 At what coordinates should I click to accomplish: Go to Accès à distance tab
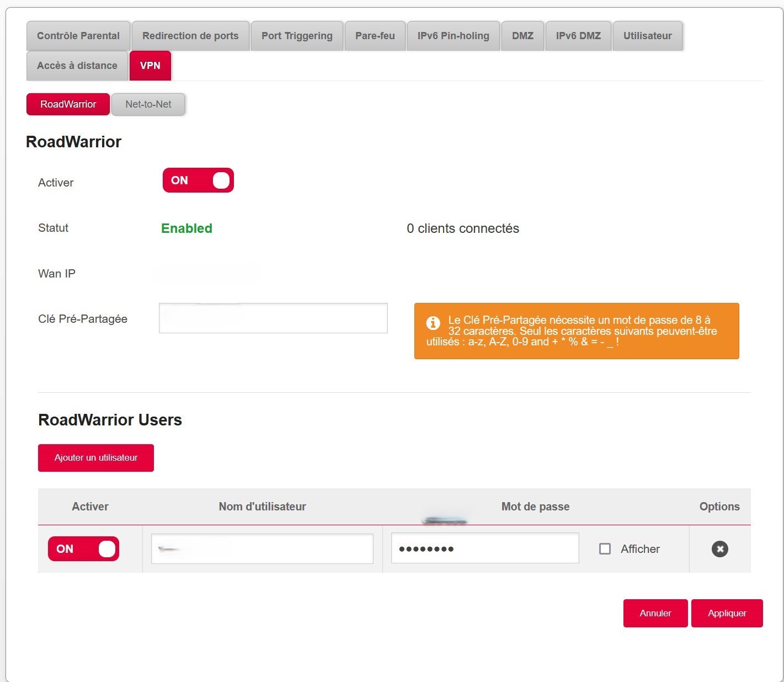[x=77, y=66]
